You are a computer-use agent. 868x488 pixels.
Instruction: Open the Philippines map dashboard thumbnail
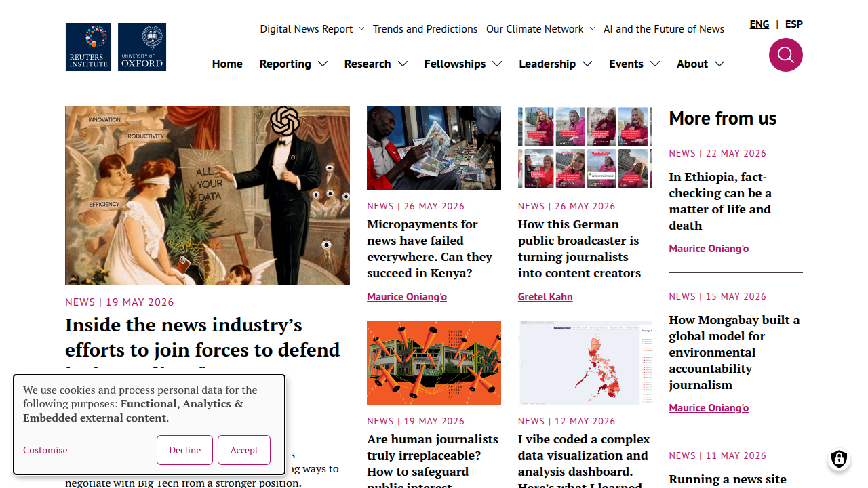click(x=585, y=363)
